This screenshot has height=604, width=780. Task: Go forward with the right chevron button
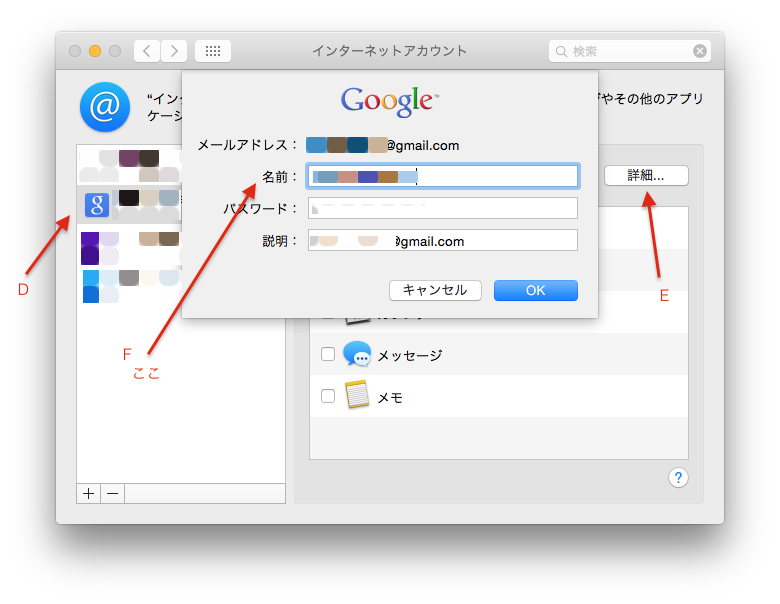(174, 51)
